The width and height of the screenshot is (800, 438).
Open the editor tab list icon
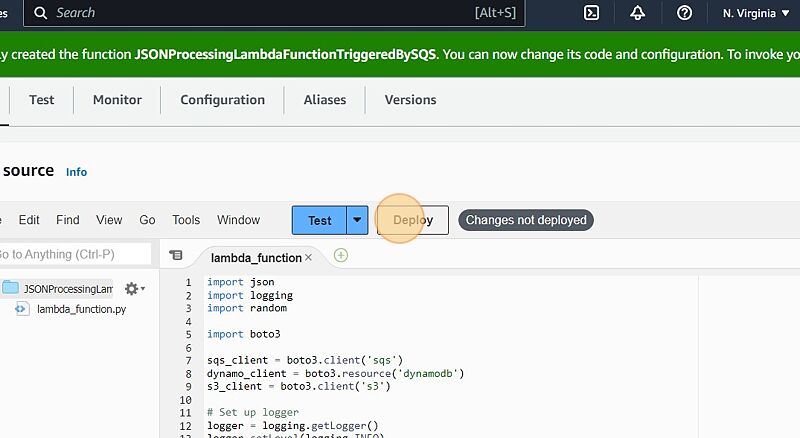[x=176, y=255]
